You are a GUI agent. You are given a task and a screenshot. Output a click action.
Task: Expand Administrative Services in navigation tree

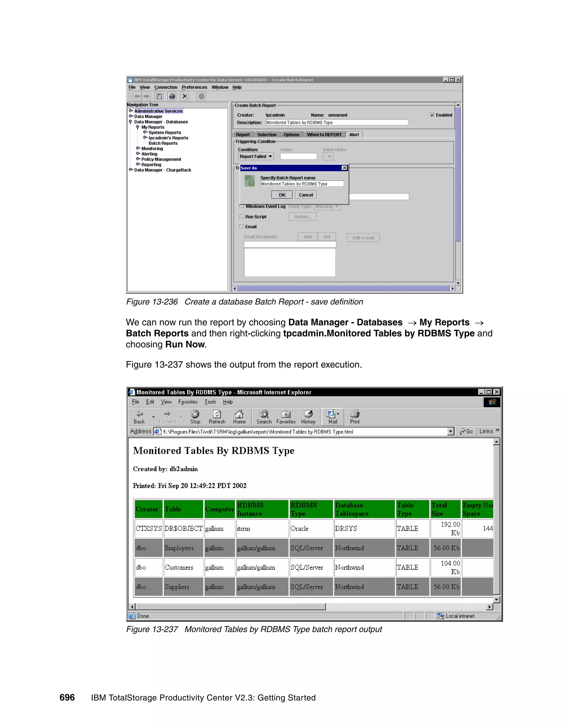131,111
